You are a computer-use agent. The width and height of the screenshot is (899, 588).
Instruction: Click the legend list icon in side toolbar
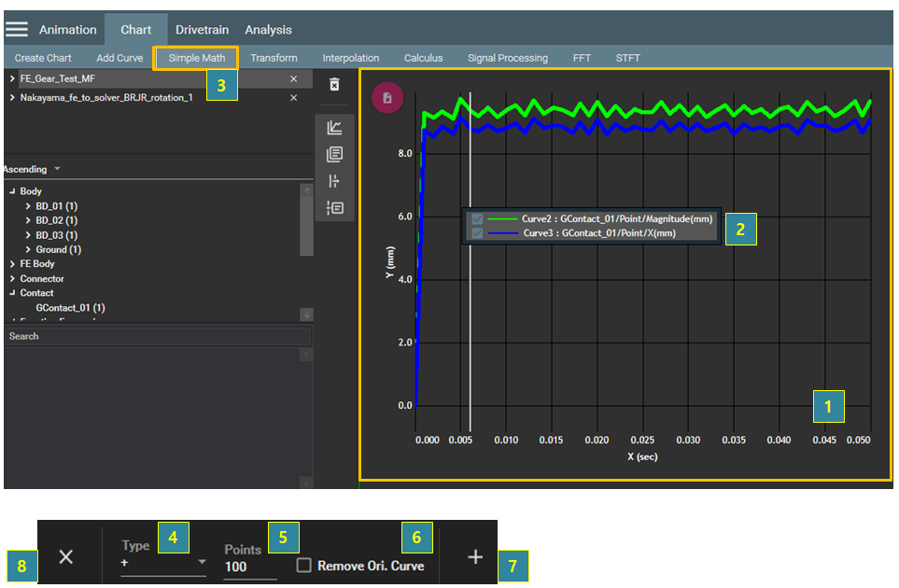click(x=334, y=208)
